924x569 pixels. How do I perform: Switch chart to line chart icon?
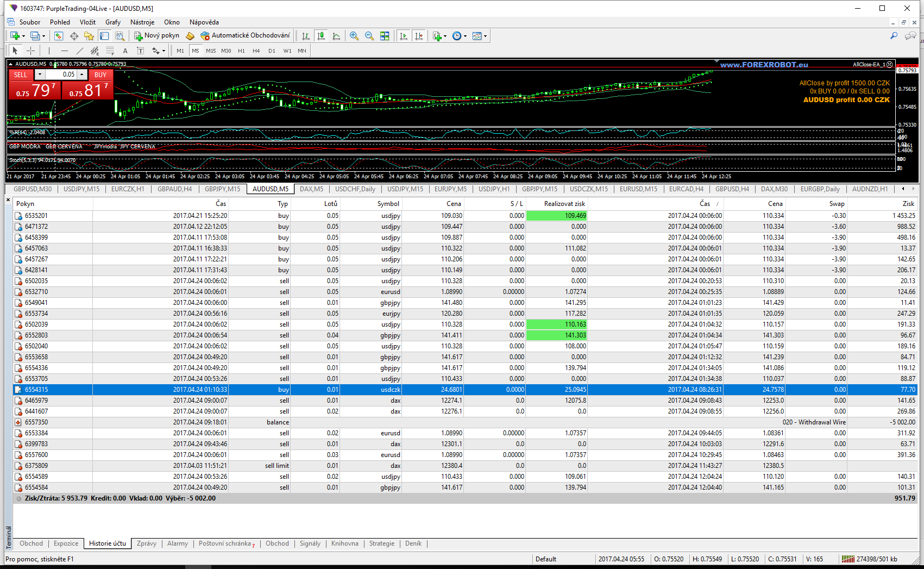pyautogui.click(x=336, y=36)
